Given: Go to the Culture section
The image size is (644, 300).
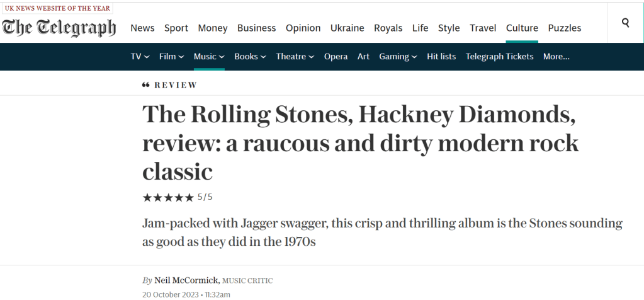Looking at the screenshot, I should (522, 28).
